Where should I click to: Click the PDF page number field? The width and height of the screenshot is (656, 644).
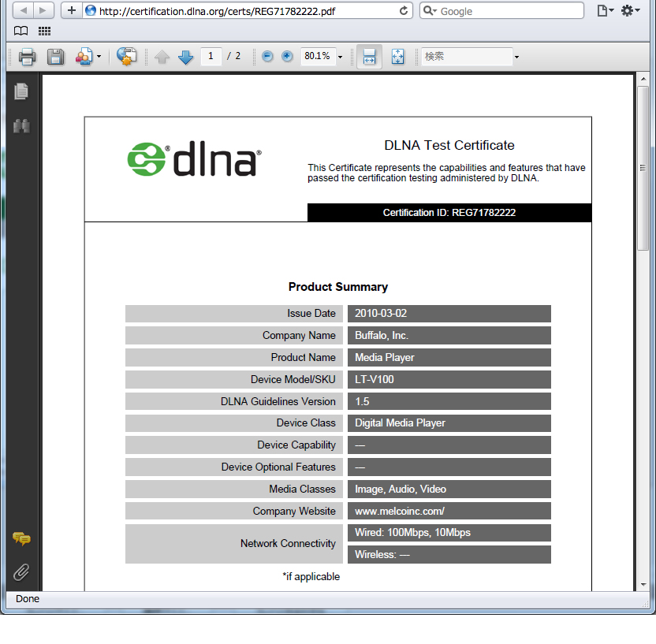211,56
